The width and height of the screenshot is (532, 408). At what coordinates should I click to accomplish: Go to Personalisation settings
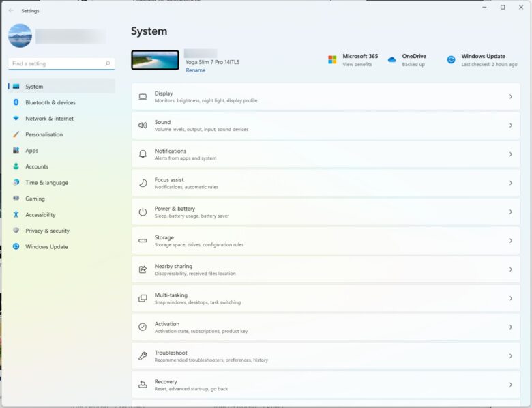(62, 134)
